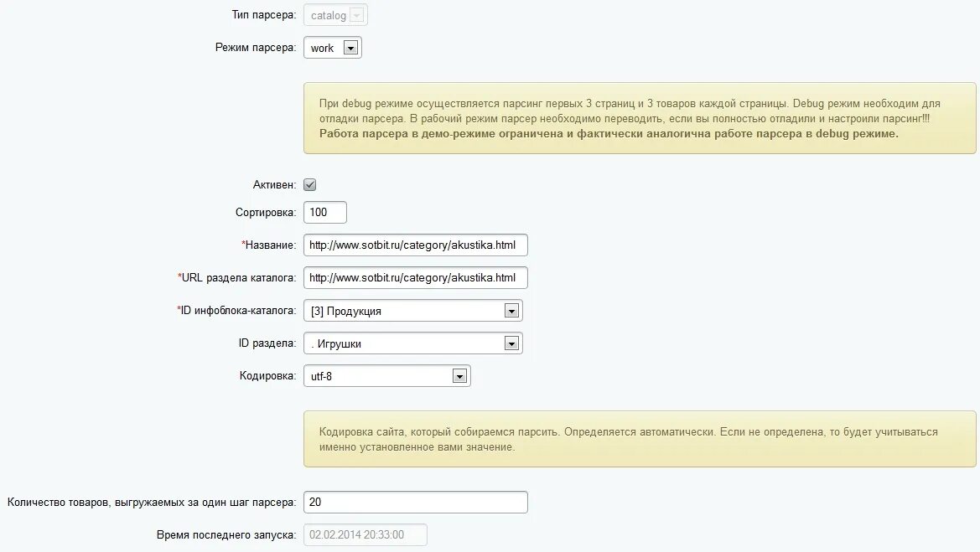This screenshot has width=980, height=552.
Task: Click the site encoding hint note
Action: [x=639, y=440]
